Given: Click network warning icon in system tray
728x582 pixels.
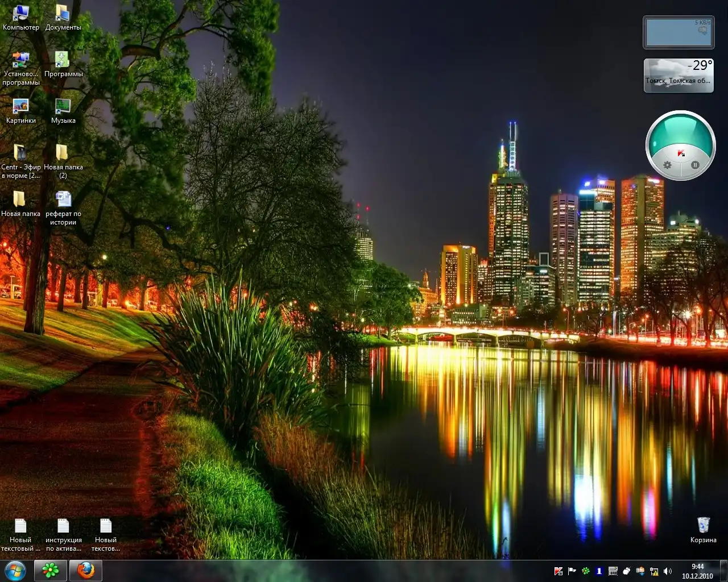Looking at the screenshot, I should tap(654, 571).
